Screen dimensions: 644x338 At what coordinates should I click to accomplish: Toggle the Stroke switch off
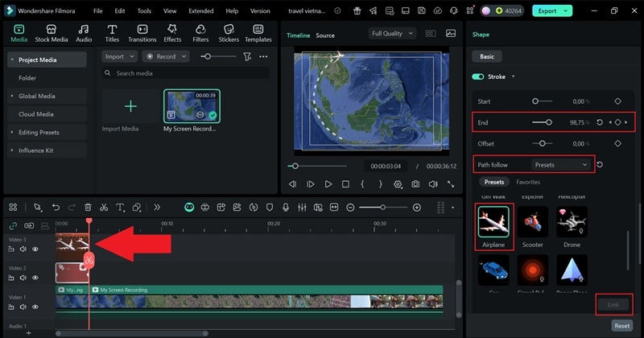click(478, 76)
